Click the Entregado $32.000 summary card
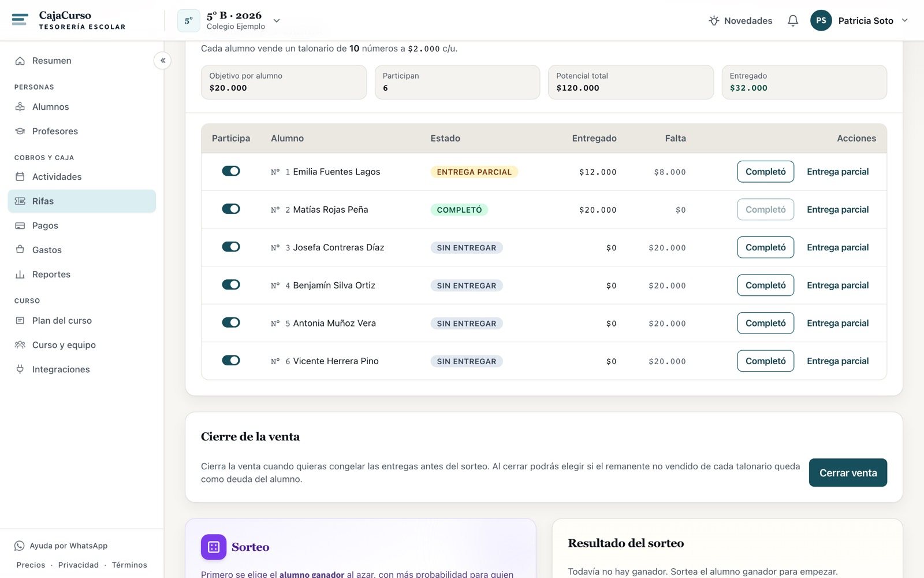The height and width of the screenshot is (578, 924). [804, 82]
